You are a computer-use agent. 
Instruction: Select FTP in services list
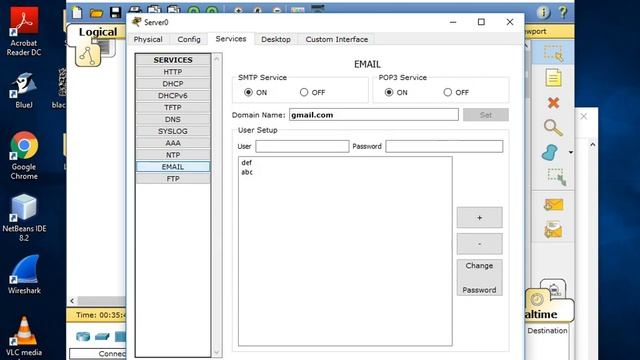tap(173, 178)
